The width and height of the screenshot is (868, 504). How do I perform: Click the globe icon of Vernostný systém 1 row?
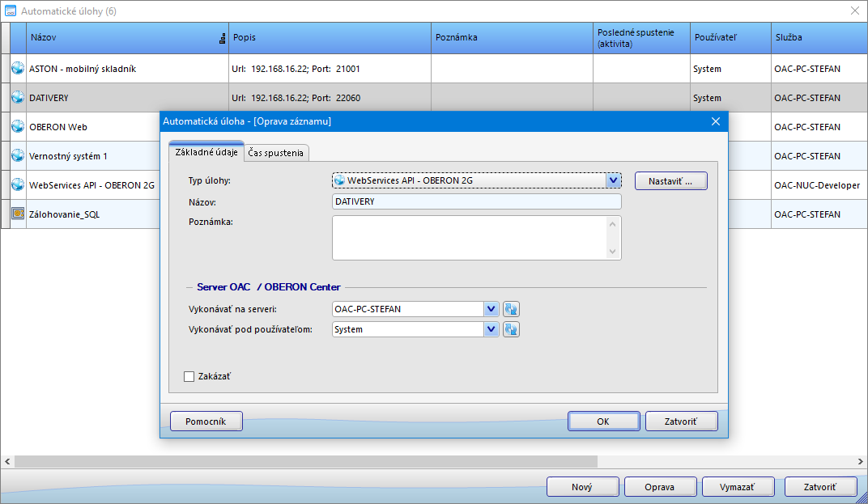[x=18, y=155]
